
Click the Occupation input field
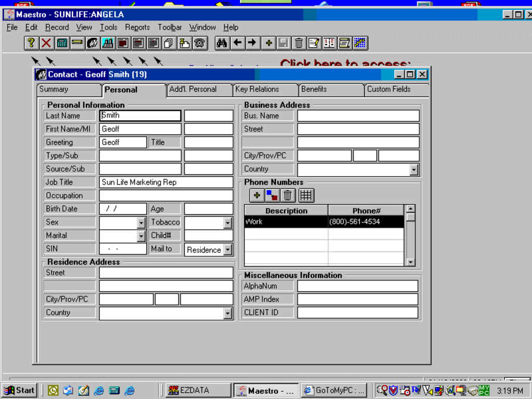tap(166, 195)
